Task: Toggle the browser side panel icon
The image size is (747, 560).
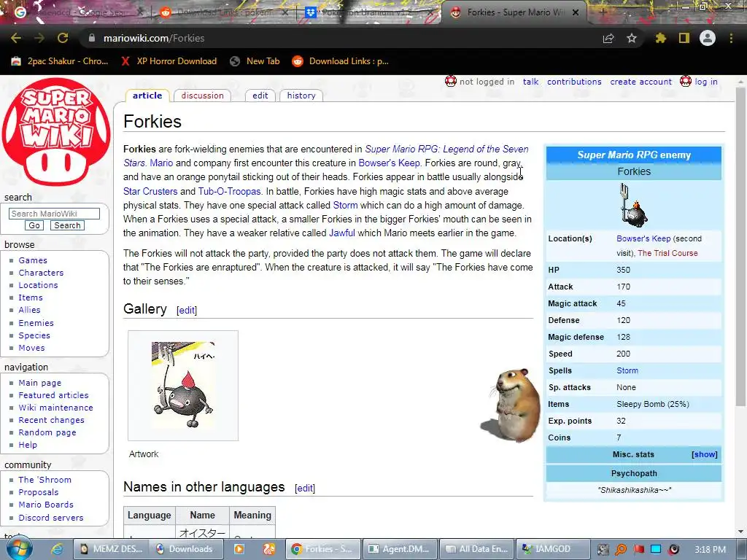Action: [684, 38]
